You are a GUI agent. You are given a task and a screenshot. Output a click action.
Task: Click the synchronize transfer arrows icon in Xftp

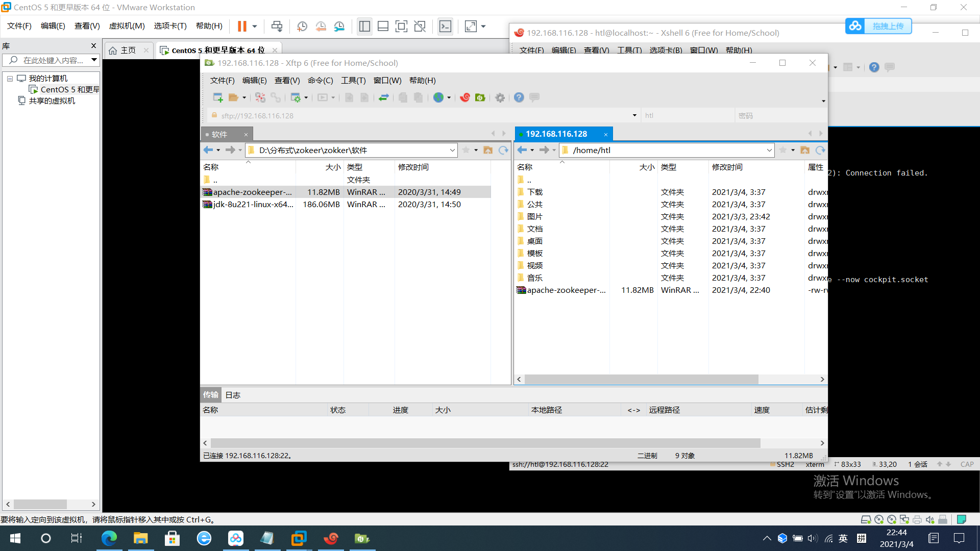384,97
